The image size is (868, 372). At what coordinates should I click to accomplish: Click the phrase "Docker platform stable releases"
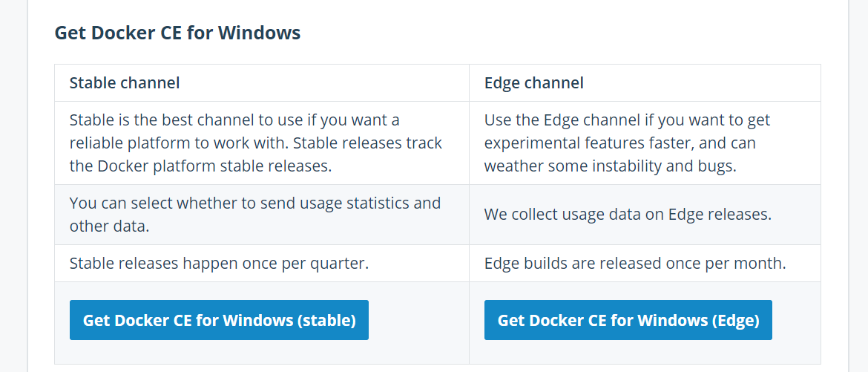coord(214,166)
